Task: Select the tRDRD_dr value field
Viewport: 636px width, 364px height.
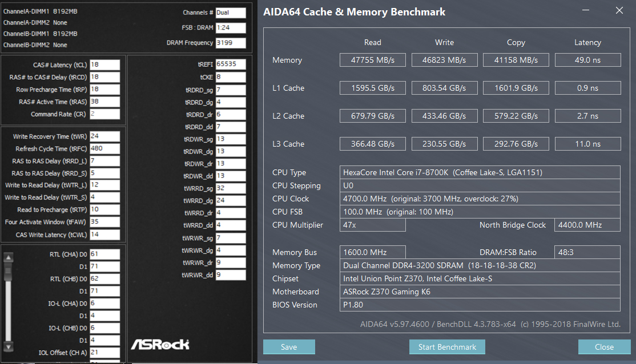Action: 231,114
